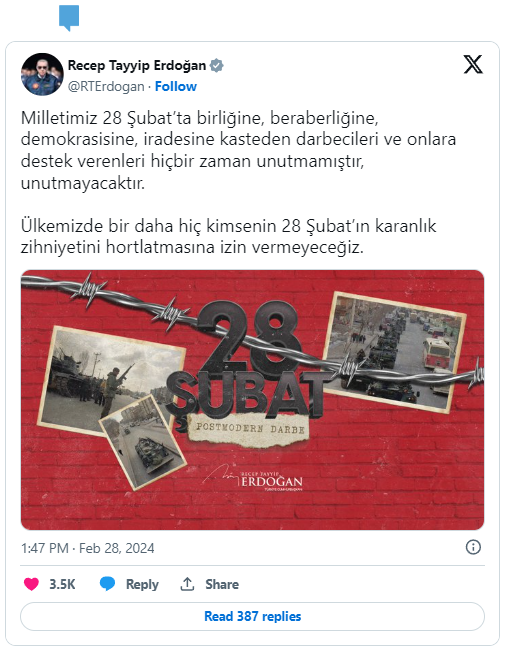The width and height of the screenshot is (507, 655).
Task: Open the Read 387 replies button
Action: pos(252,616)
